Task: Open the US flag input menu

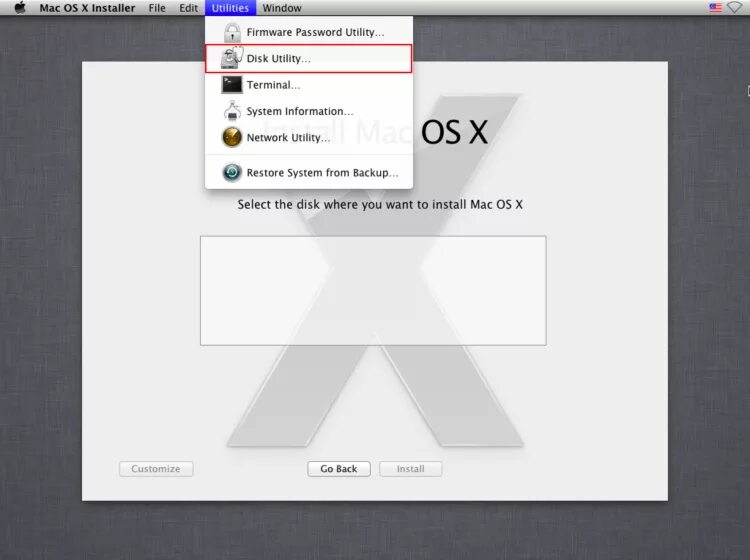Action: pyautogui.click(x=716, y=8)
